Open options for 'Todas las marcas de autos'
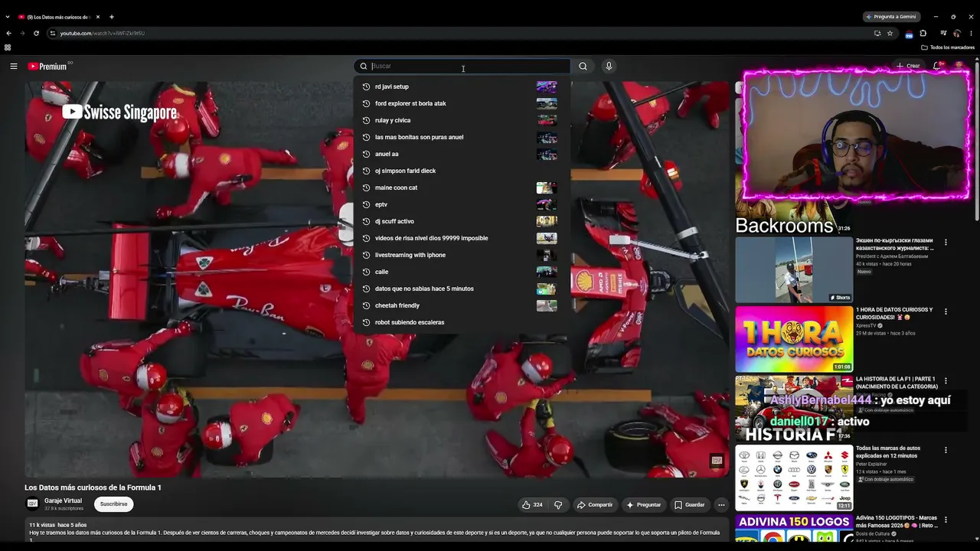The image size is (980, 551). 946,450
